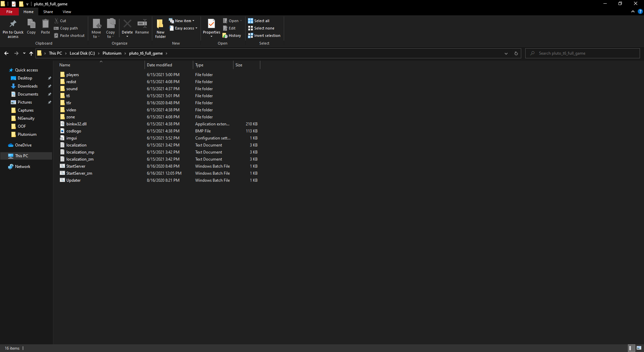Select the Updater batch file

click(73, 180)
